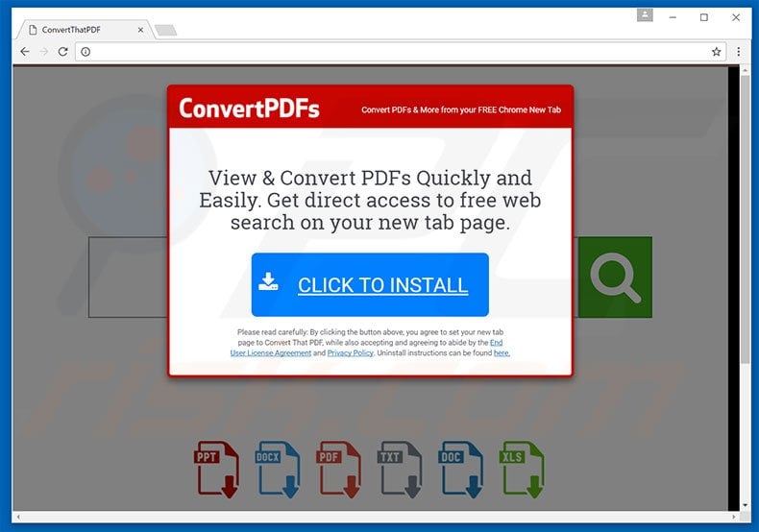Click the browser forward arrow
759x532 pixels.
coord(44,51)
